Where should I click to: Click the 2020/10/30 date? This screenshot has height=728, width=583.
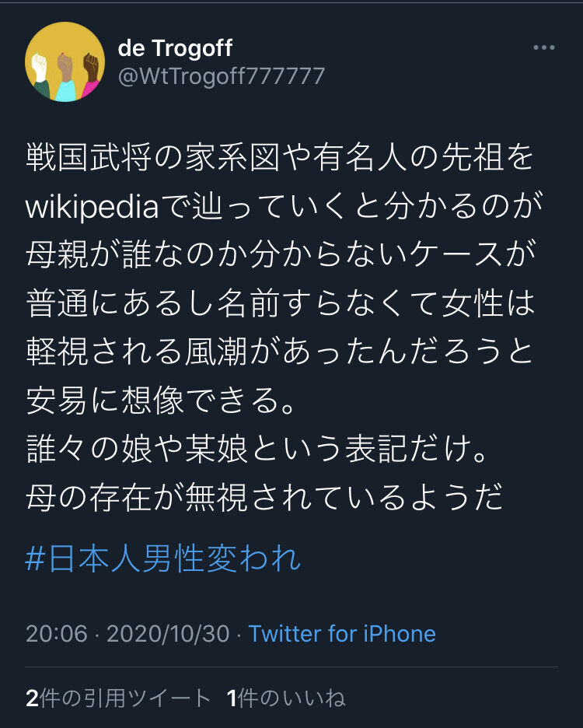(168, 633)
